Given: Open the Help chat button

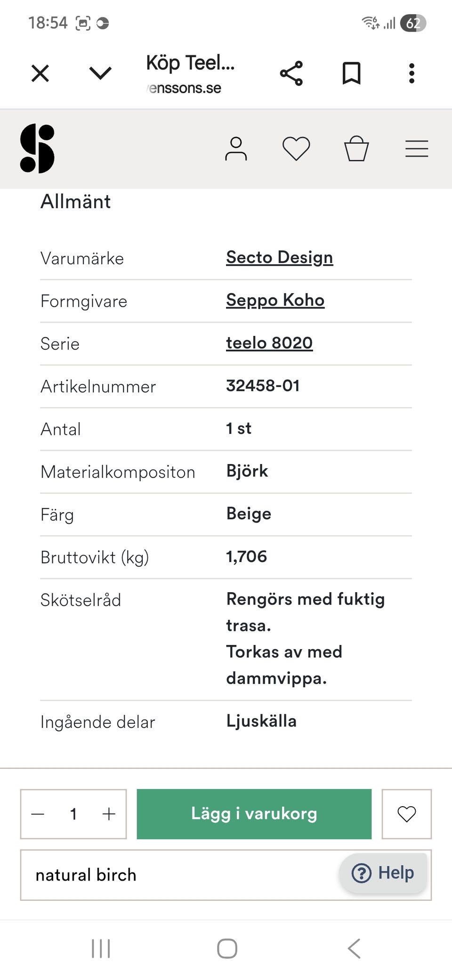Looking at the screenshot, I should coord(383,873).
